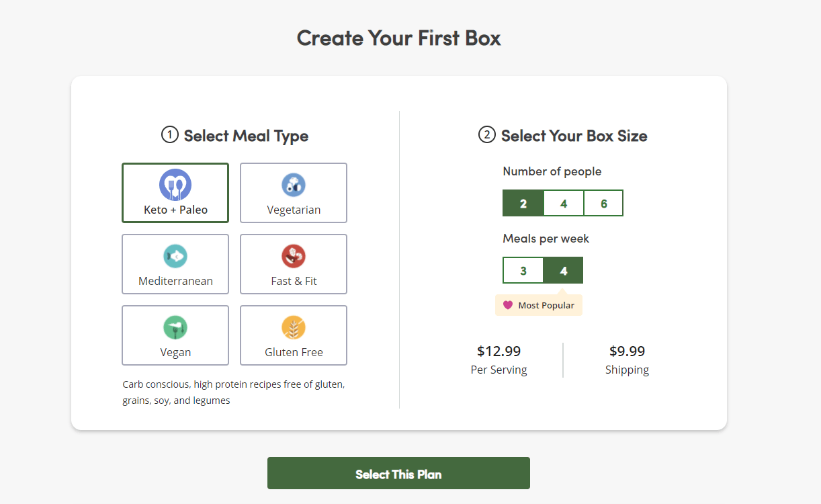The height and width of the screenshot is (504, 821).
Task: Pick 6 for number of people
Action: pos(603,204)
